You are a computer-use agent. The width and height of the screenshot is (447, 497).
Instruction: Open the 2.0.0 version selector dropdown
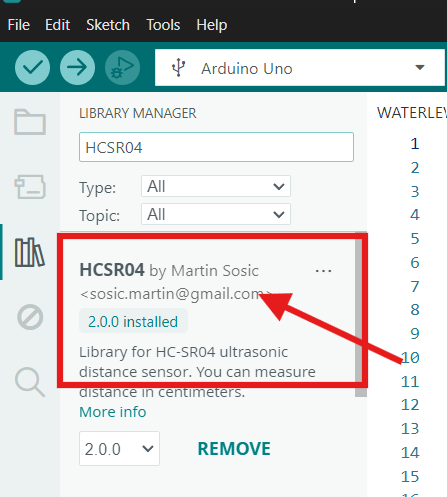(119, 449)
